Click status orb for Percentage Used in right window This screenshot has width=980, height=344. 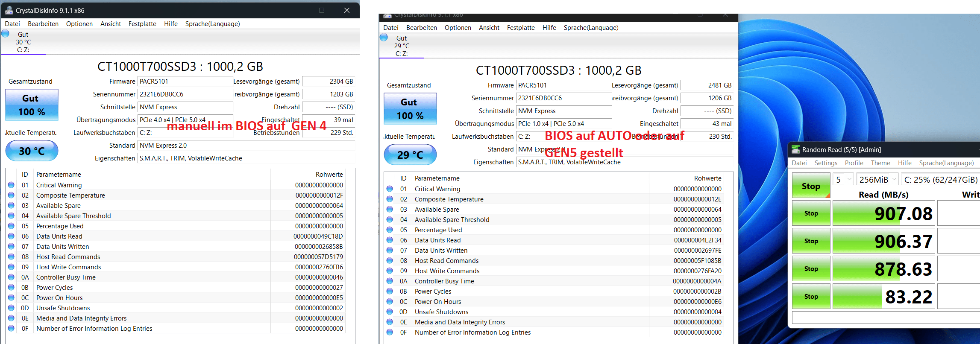[390, 230]
